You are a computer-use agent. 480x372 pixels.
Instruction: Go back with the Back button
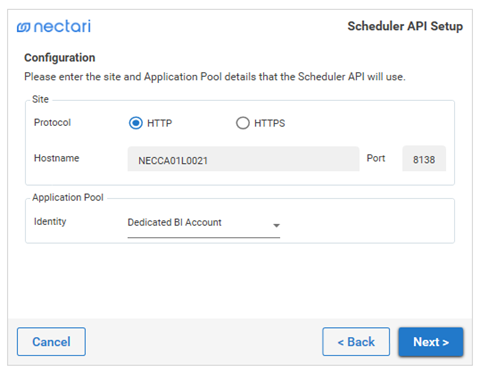pyautogui.click(x=356, y=342)
